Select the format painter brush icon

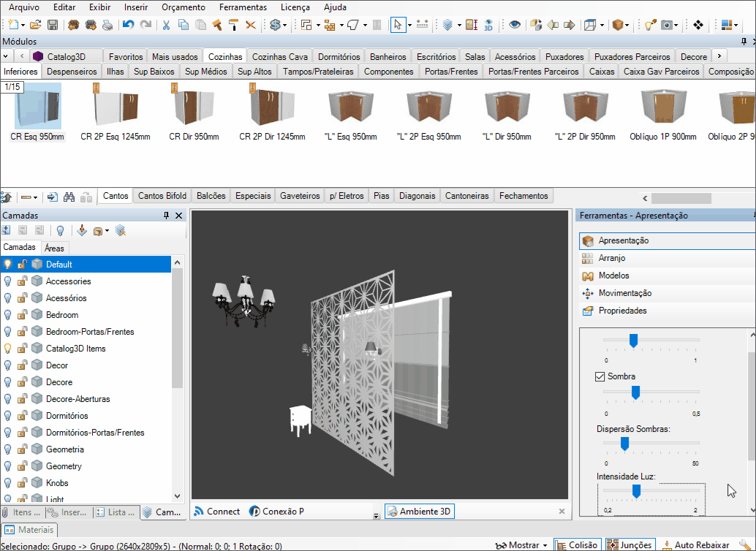coord(217,25)
